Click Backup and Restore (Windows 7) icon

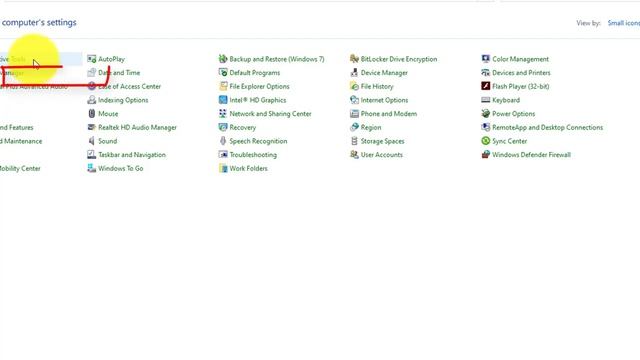click(x=223, y=59)
